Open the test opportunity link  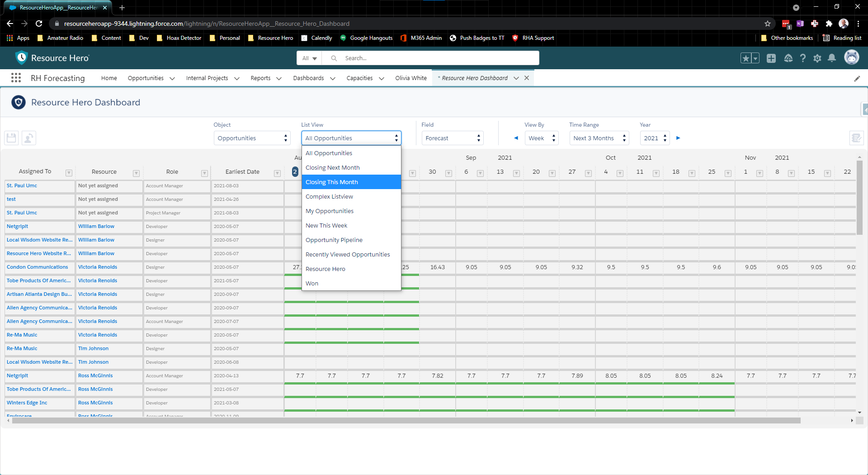click(11, 199)
